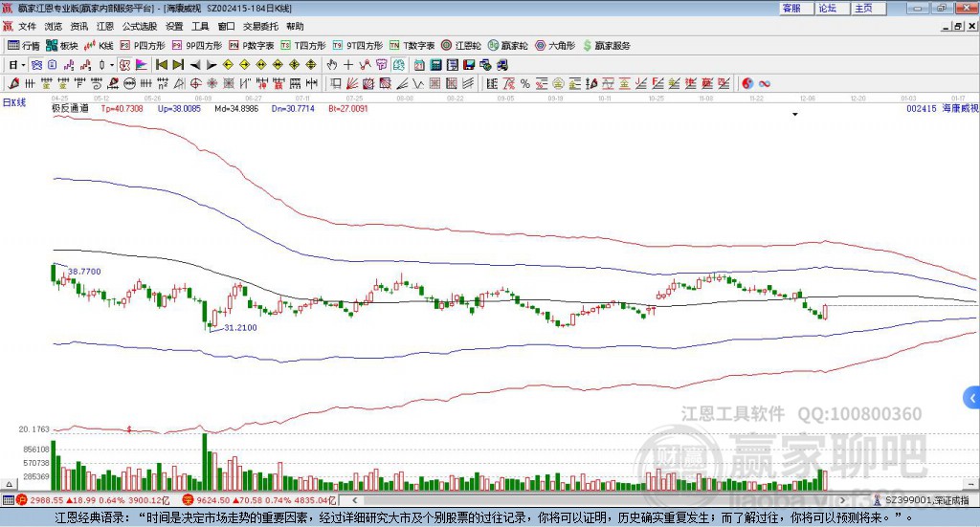Open 赢家服务 dollar-sign service

(606, 46)
